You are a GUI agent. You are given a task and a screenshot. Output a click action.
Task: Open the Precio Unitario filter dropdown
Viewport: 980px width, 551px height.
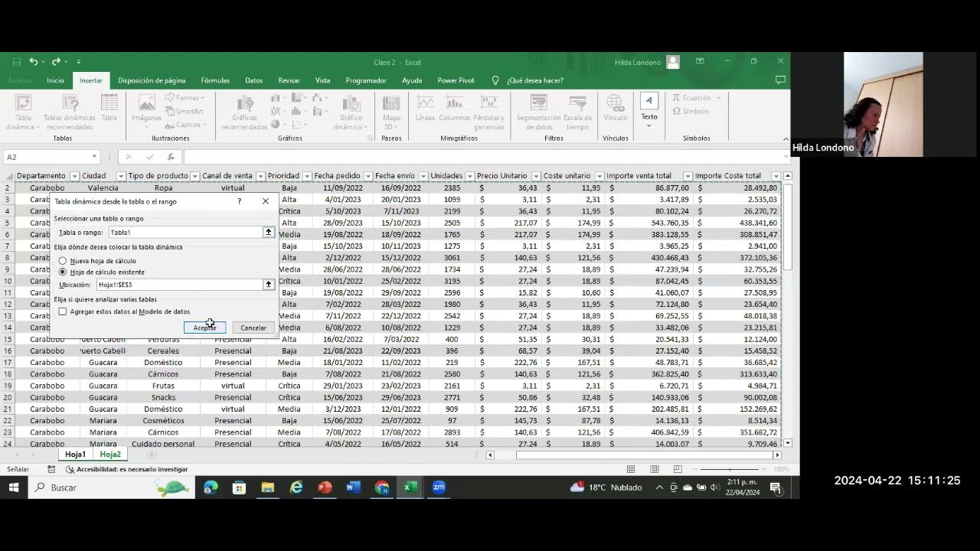[x=536, y=176]
